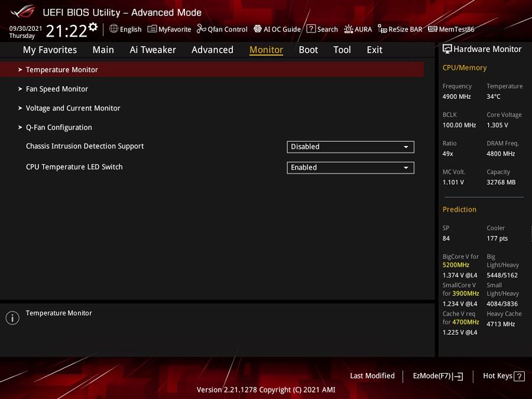The image size is (532, 399).
Task: Click the clock settings gear icon
Action: 93,27
